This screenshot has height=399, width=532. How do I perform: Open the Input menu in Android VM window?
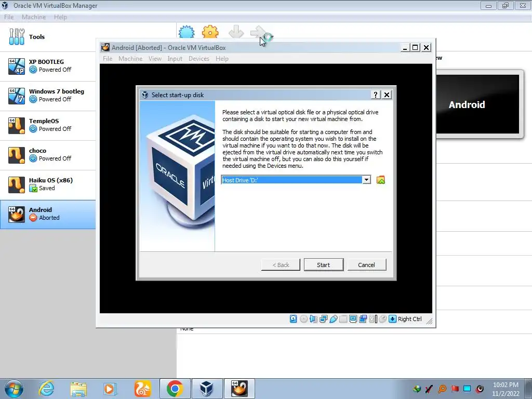coord(175,58)
